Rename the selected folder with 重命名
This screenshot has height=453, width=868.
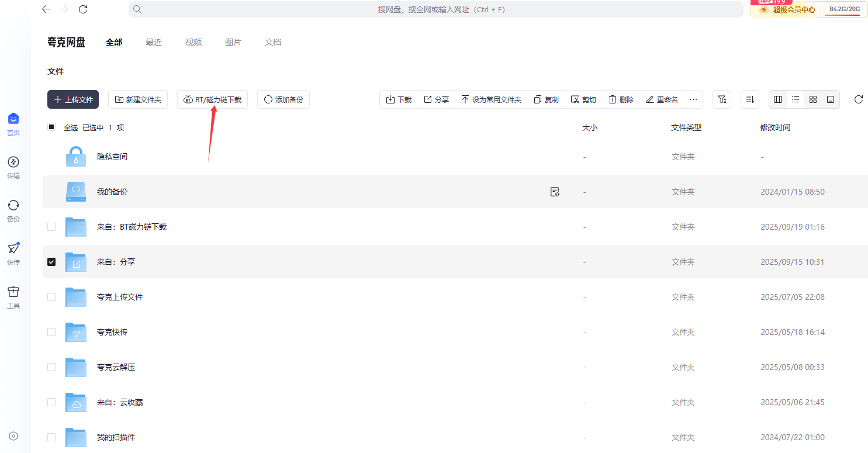(x=662, y=100)
